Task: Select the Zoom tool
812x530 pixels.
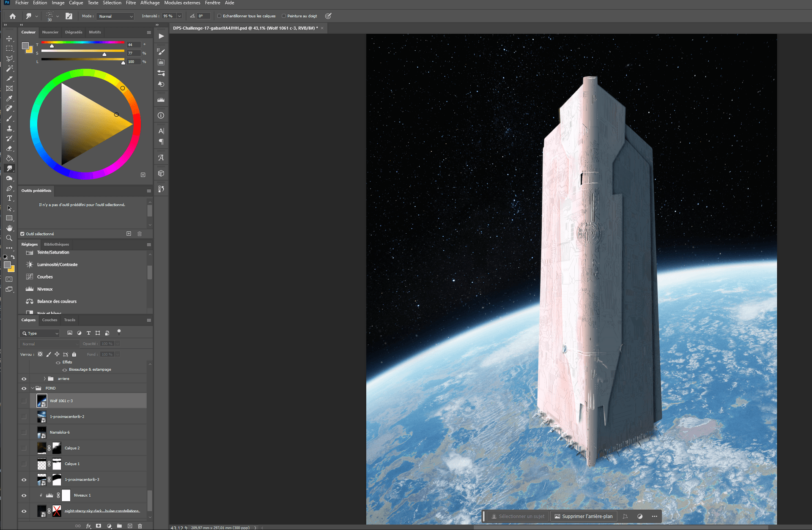Action: (x=9, y=238)
